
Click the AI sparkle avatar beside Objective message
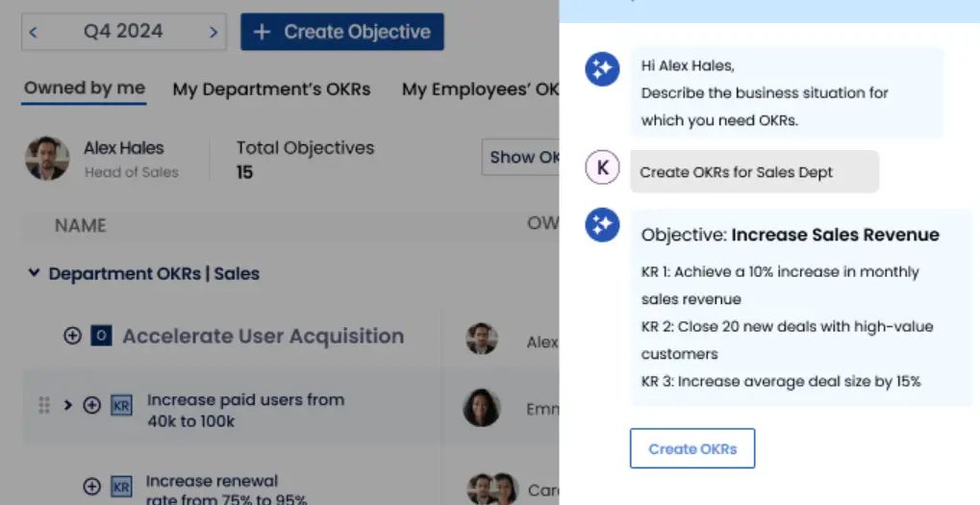(x=602, y=224)
